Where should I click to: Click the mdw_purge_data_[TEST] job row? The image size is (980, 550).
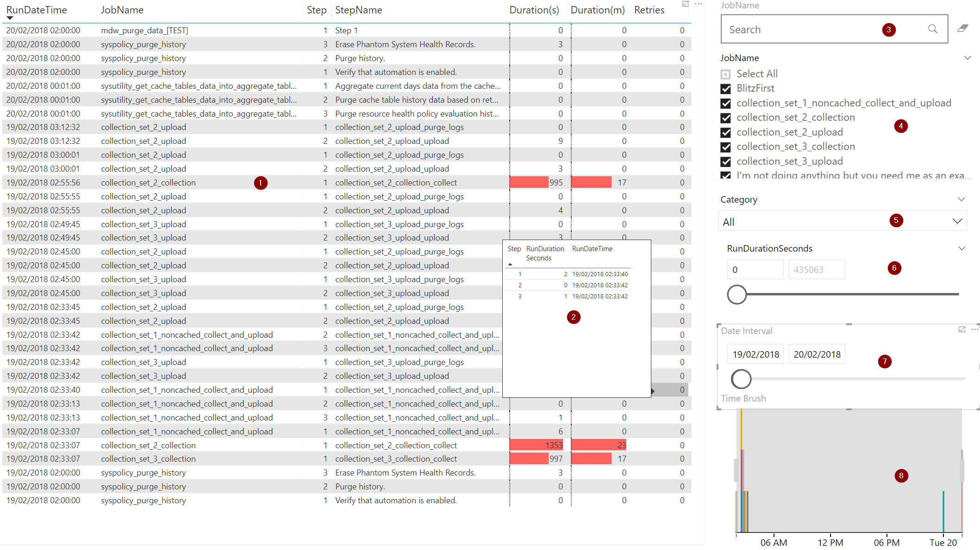tap(144, 31)
